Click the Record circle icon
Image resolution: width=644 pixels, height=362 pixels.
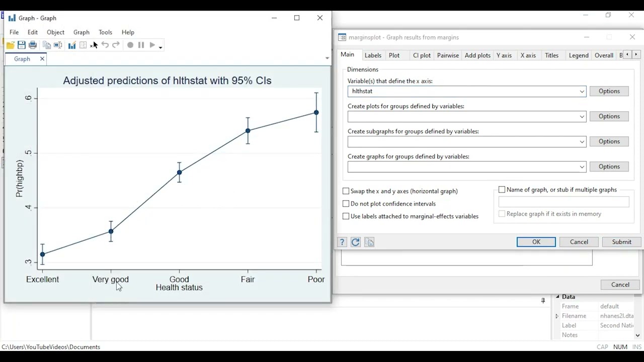[x=130, y=45]
